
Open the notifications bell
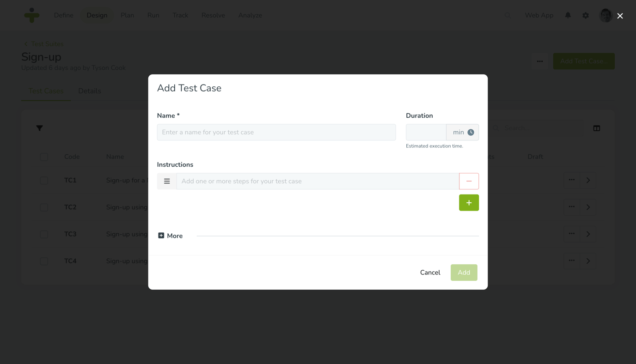pos(568,15)
